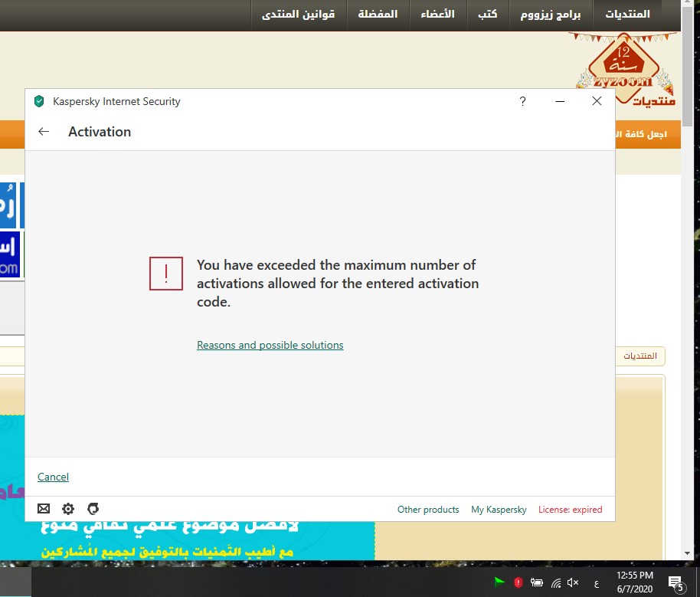Open المنتديات menu in the forum navbar
Viewport: 700px width, 597px height.
point(627,15)
